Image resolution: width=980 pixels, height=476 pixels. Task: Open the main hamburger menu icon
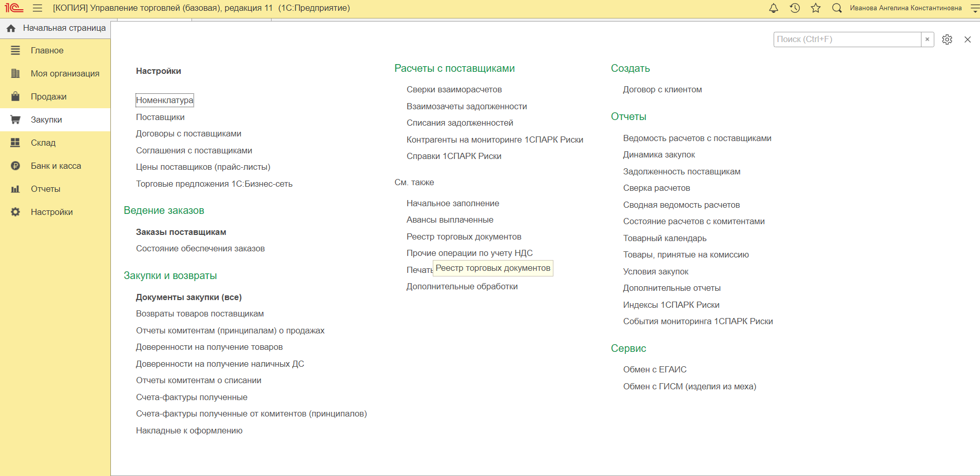pos(37,8)
